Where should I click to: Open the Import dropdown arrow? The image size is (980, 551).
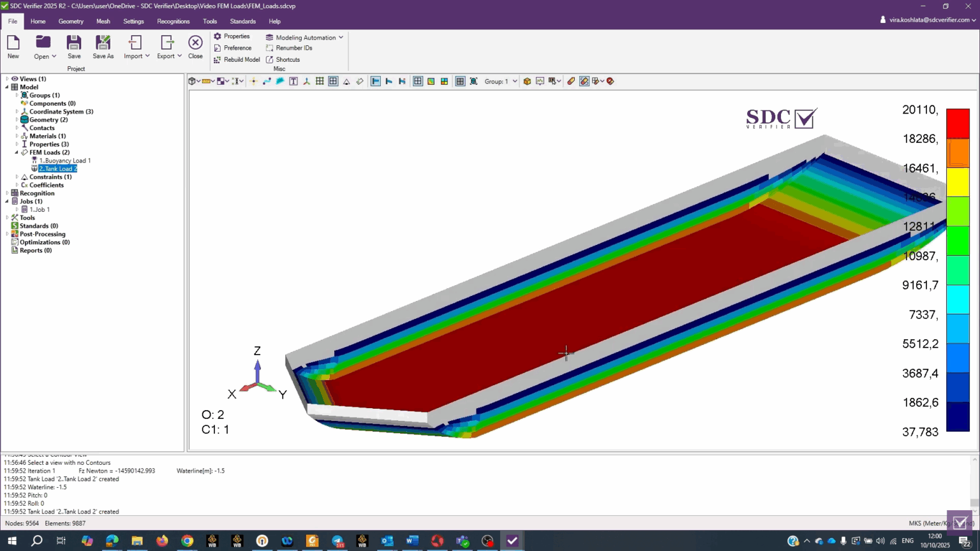147,56
